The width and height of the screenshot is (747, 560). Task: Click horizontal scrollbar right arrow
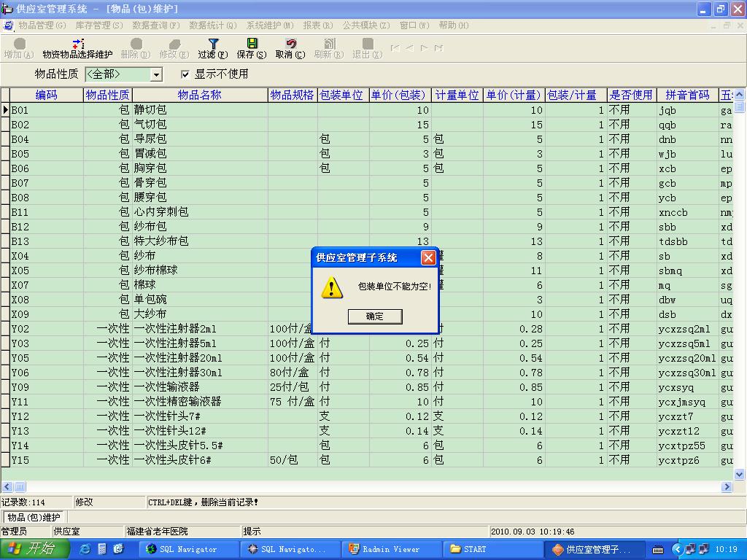(727, 486)
